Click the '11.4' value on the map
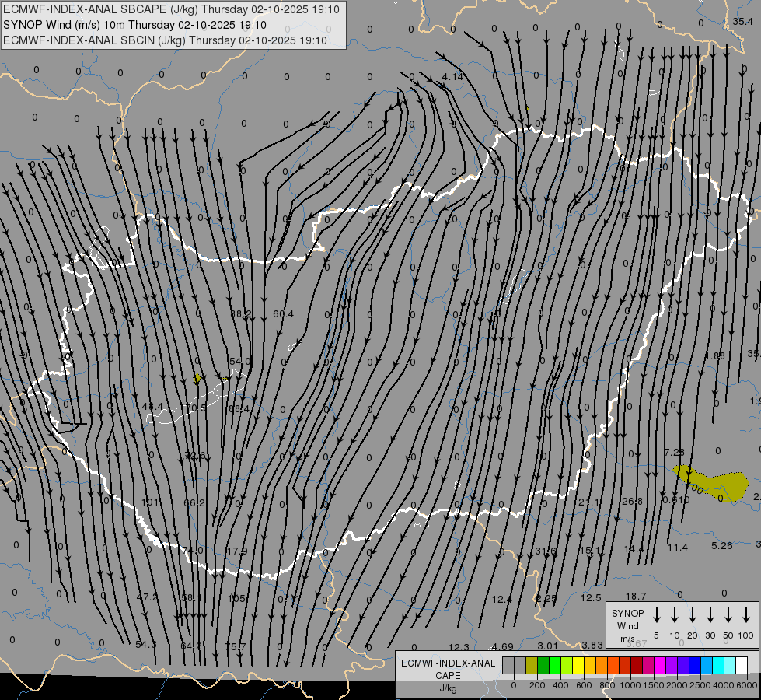This screenshot has height=700, width=761. click(x=678, y=548)
